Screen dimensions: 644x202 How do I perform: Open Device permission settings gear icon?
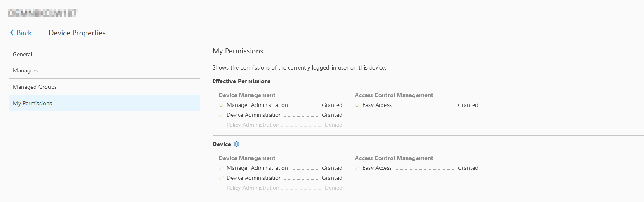[237, 144]
